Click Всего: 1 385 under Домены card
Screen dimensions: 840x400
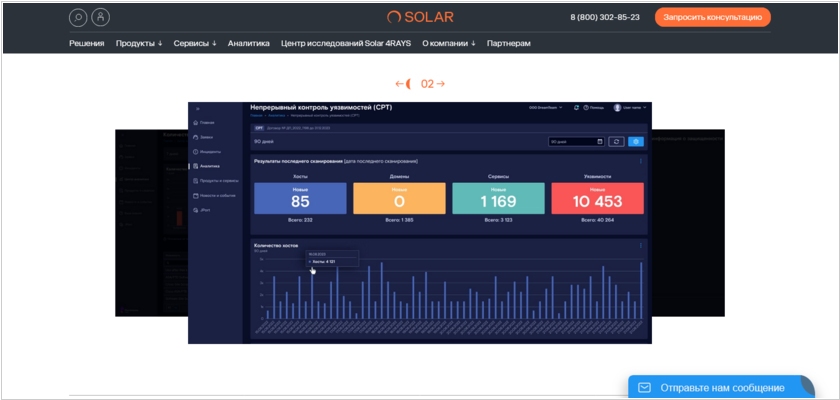[399, 220]
